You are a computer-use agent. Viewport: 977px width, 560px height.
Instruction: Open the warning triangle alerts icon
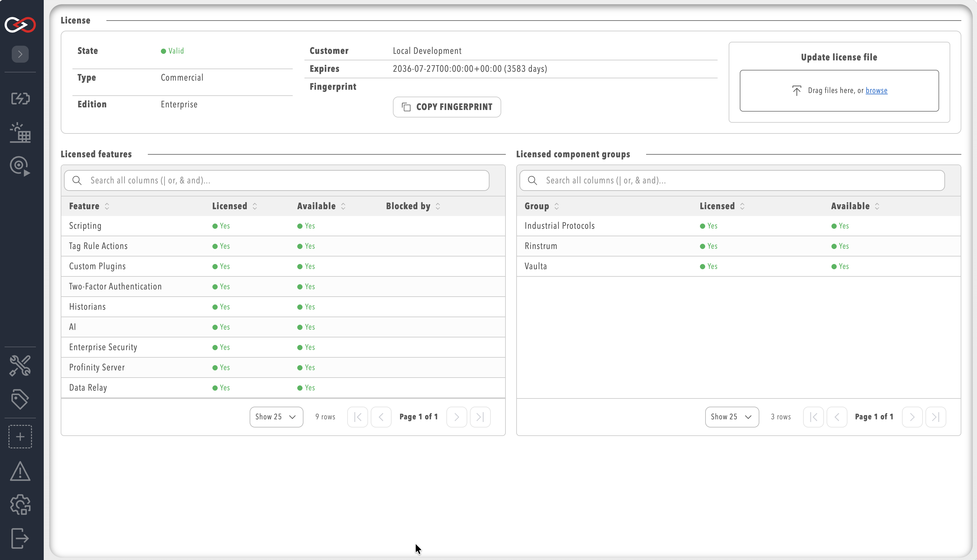tap(20, 471)
